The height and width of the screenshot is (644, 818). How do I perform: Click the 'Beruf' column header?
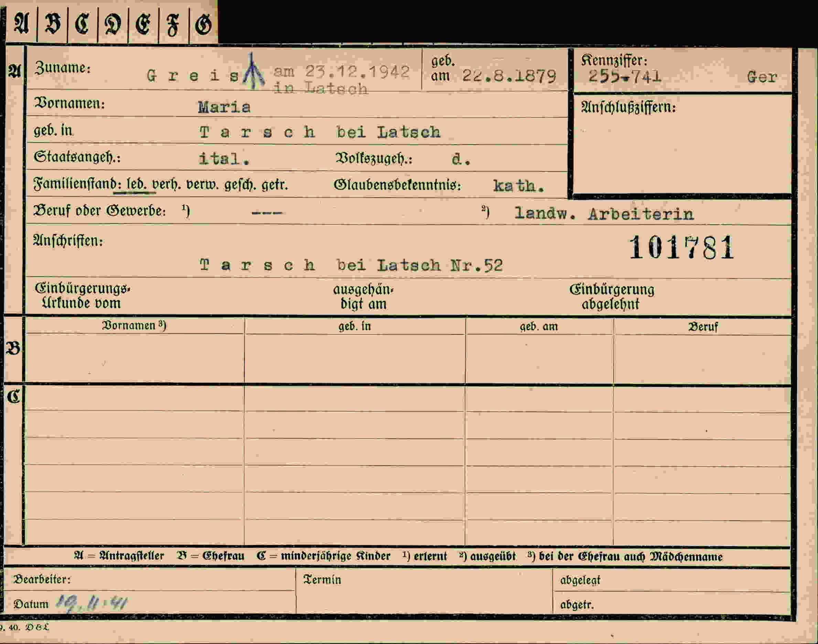[x=703, y=327]
